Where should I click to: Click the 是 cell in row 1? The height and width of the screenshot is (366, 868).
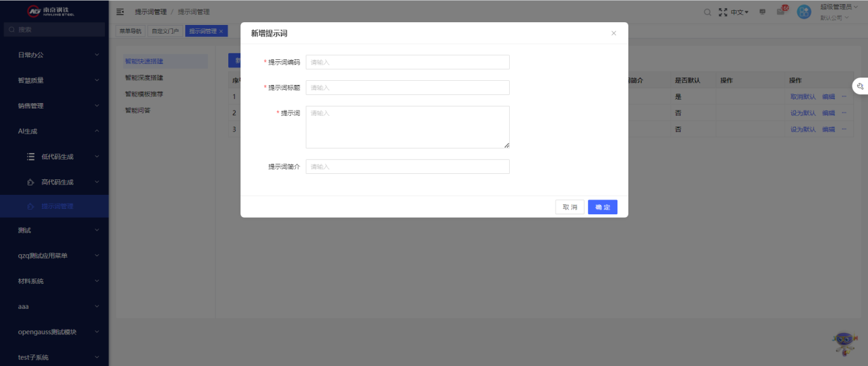678,97
